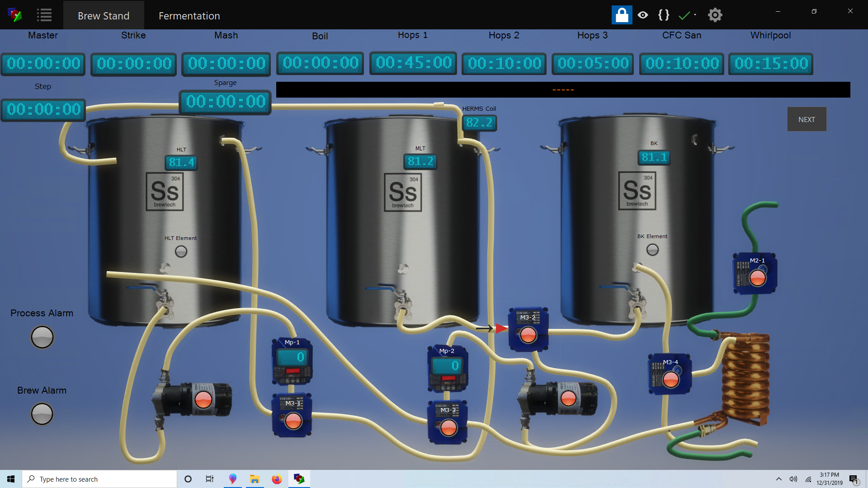Click the Master timer display
868x488 pixels.
tap(43, 64)
